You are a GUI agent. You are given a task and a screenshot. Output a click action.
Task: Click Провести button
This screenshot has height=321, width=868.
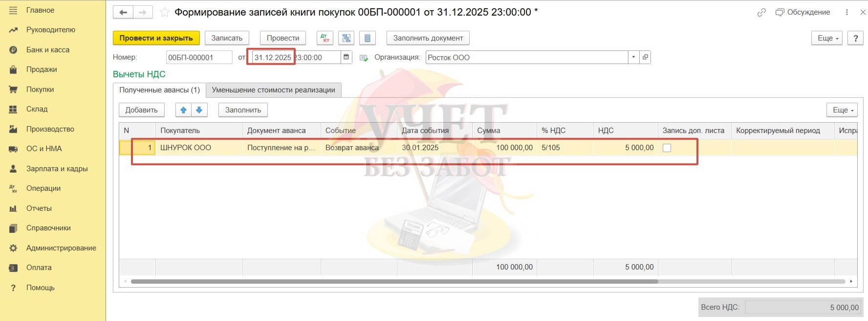click(x=283, y=38)
